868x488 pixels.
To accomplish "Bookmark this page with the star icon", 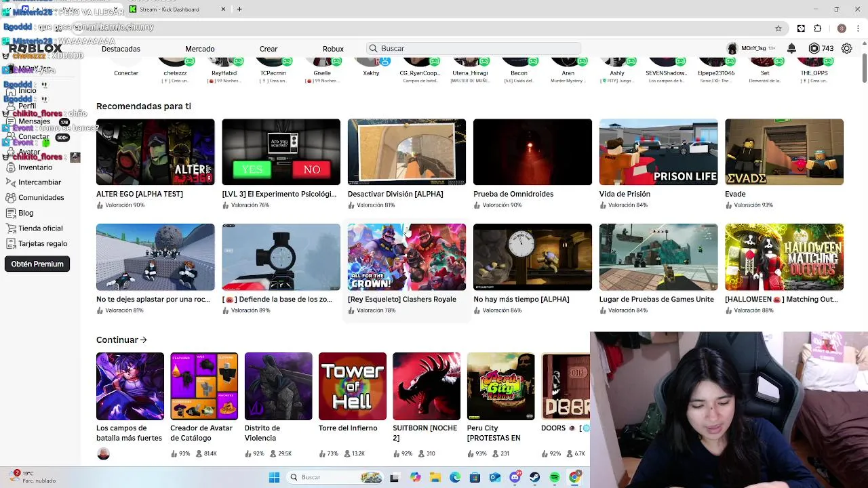I will click(778, 28).
